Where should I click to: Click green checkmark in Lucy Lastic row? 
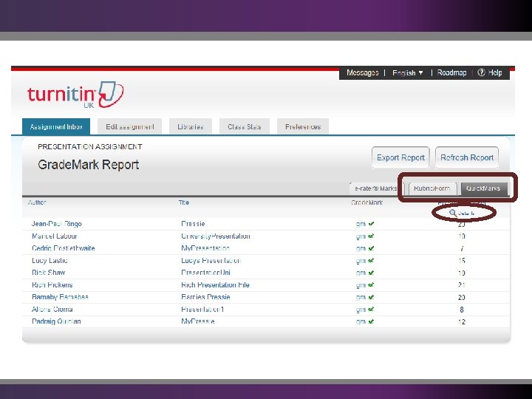coord(371,260)
